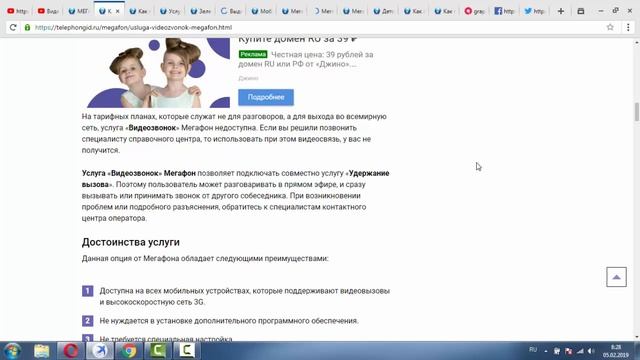
Task: Click the text 'Данная опция от Мегафона обладает'
Action: tap(148, 258)
